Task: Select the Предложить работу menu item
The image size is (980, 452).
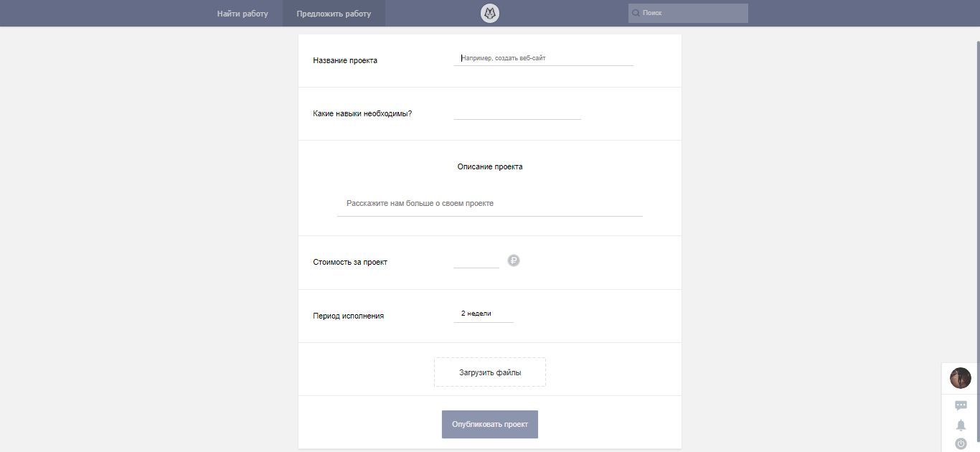Action: tap(334, 14)
